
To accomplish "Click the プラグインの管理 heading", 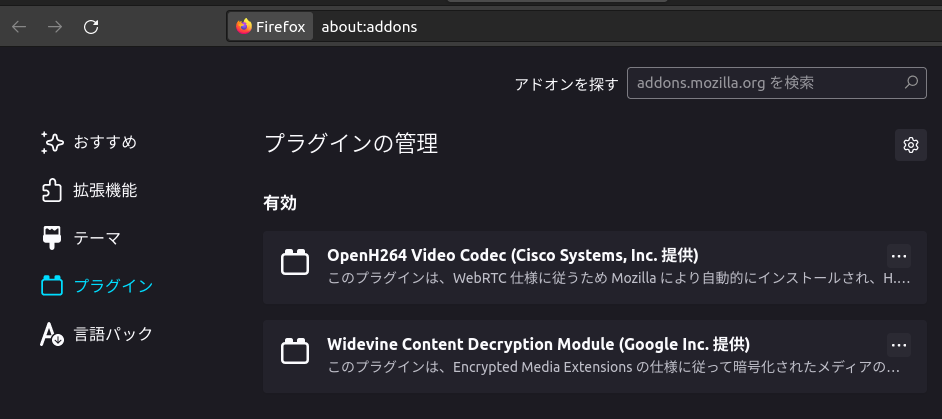I will click(351, 144).
